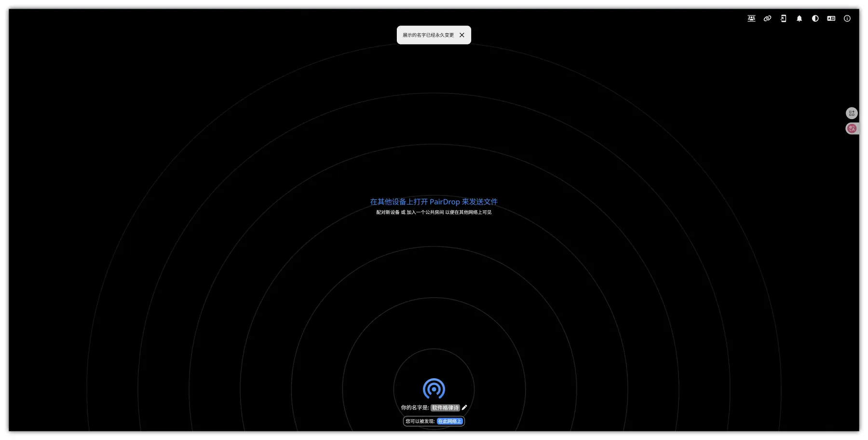Click the heading 在其他设备上打开 PairDrop 来发送文件
The image size is (868, 440).
click(x=434, y=202)
